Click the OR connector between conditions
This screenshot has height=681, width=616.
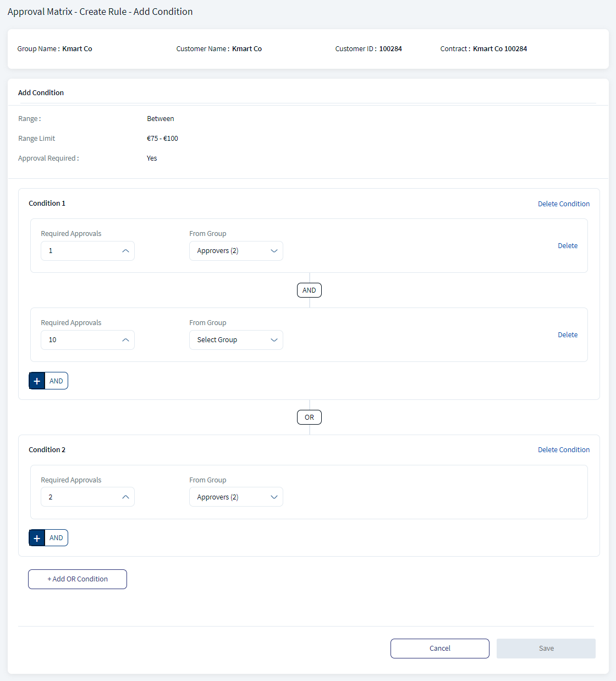pyautogui.click(x=309, y=417)
